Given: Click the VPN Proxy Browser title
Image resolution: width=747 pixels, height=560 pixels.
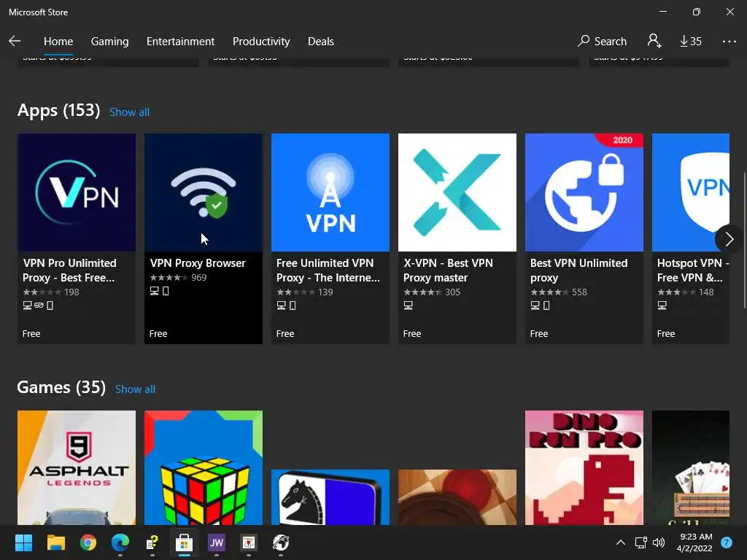Looking at the screenshot, I should click(198, 262).
